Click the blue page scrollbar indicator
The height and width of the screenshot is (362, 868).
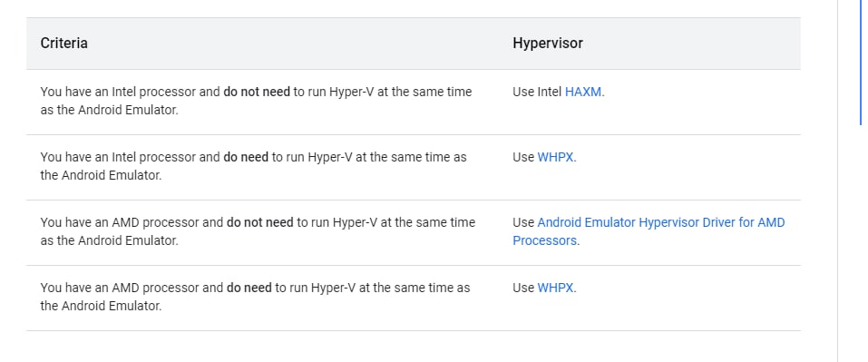pos(861,62)
